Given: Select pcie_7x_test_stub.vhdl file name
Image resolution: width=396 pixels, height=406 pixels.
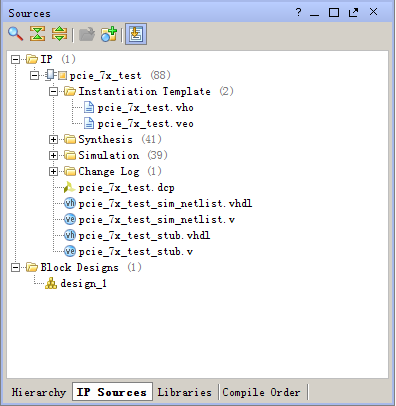Looking at the screenshot, I should [x=144, y=236].
